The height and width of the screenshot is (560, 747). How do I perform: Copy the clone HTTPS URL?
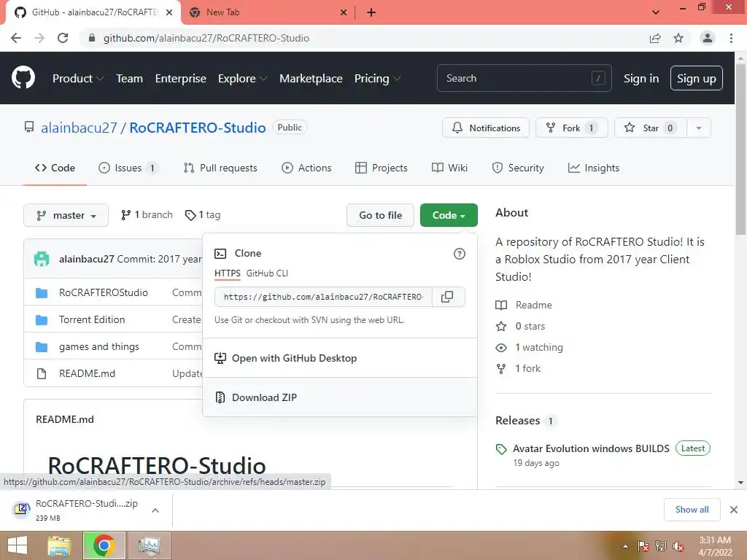coord(447,297)
